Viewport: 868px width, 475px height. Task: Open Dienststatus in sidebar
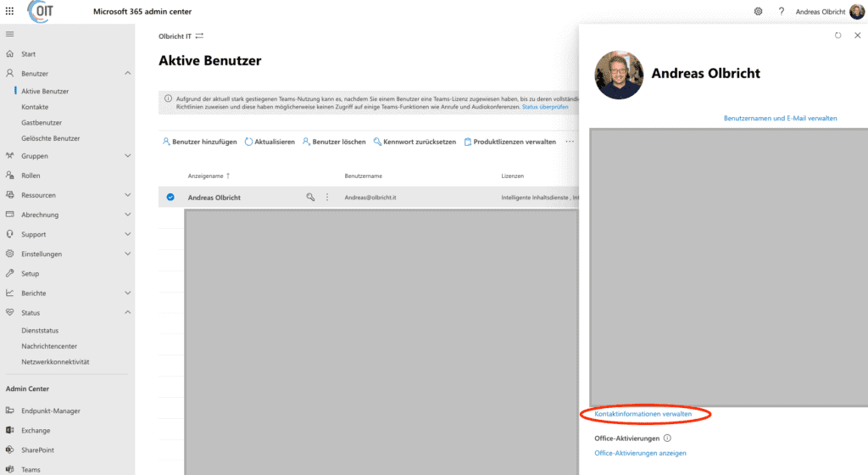(40, 331)
